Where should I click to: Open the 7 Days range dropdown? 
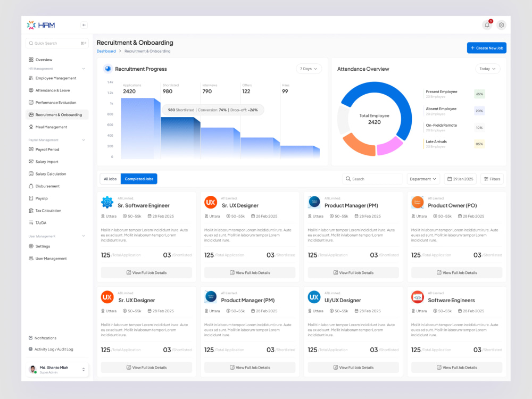309,69
